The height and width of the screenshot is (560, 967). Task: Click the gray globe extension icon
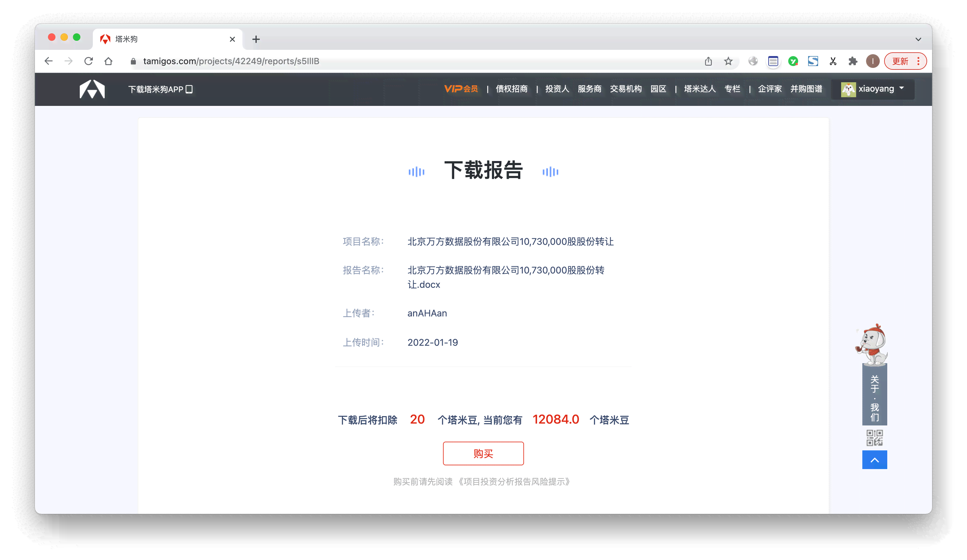pyautogui.click(x=753, y=61)
